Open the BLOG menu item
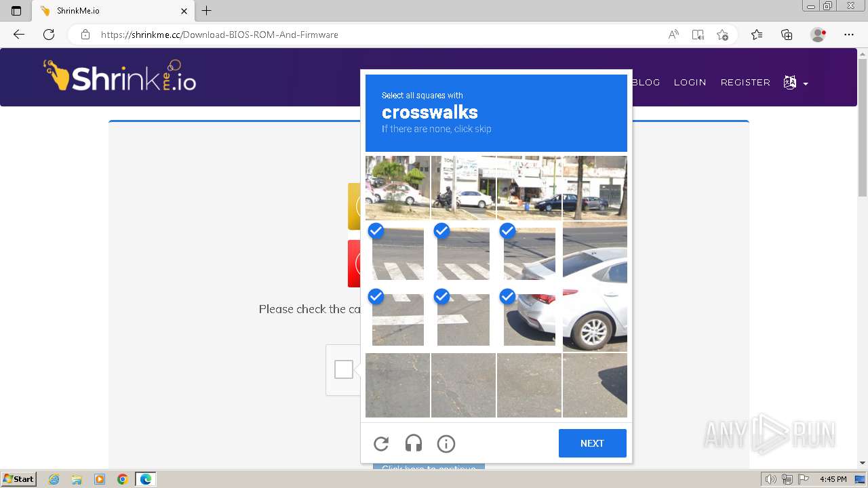The height and width of the screenshot is (488, 868). click(646, 82)
